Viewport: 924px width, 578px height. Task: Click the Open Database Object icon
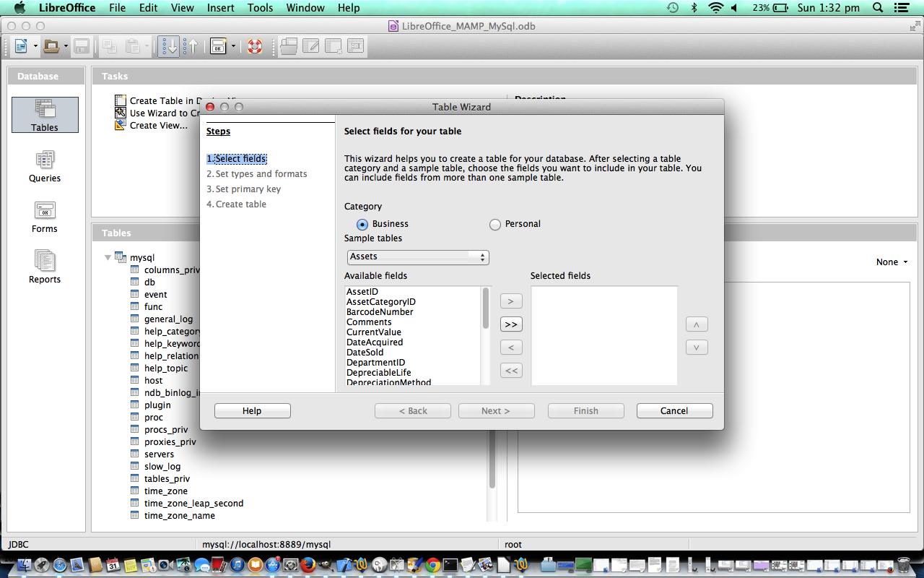[x=289, y=46]
